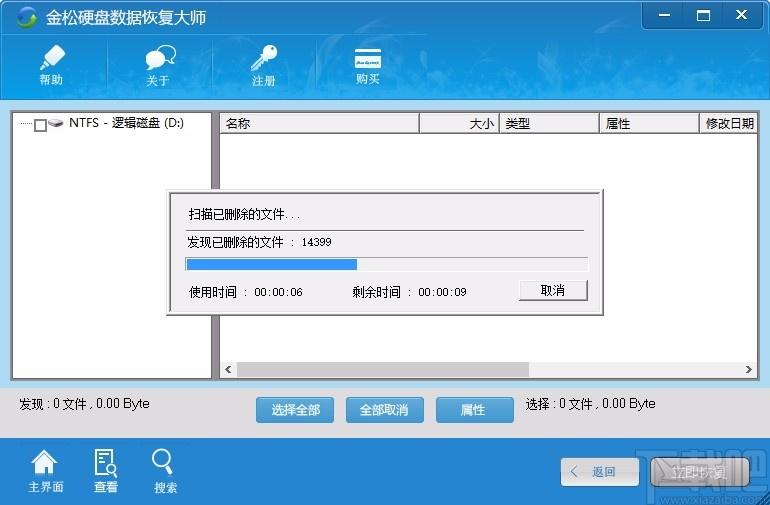Sort by the 大小 column header
The image size is (770, 505).
[x=460, y=123]
